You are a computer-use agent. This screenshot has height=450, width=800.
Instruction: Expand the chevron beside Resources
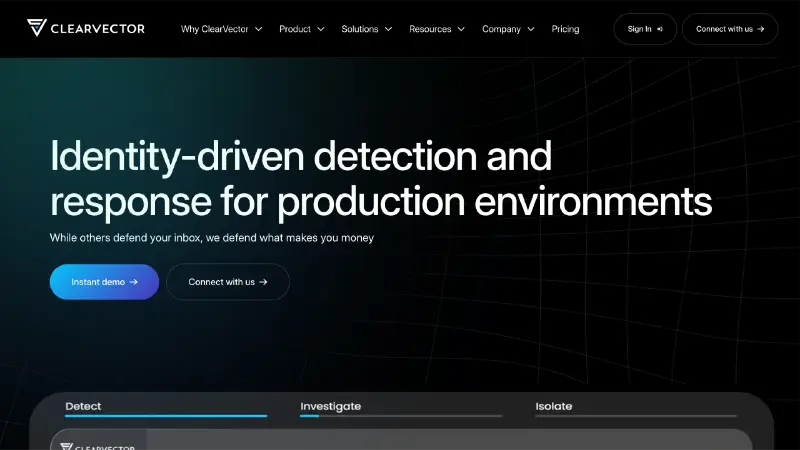click(x=461, y=29)
